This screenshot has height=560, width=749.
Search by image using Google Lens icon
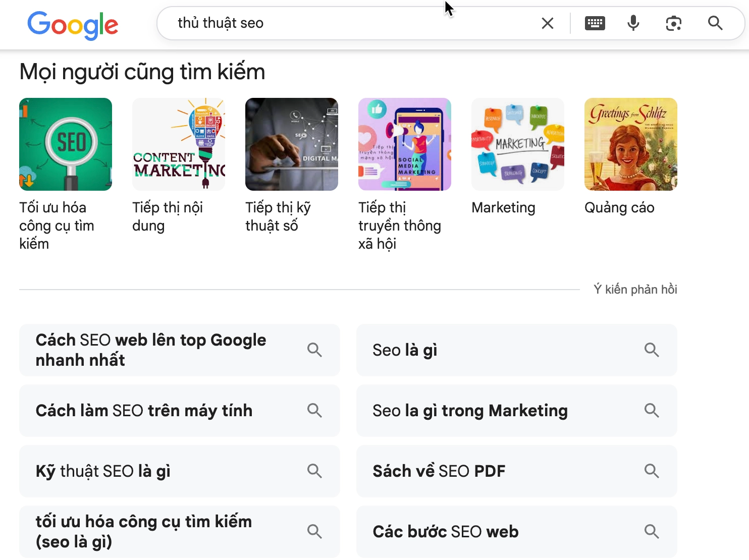pos(673,23)
